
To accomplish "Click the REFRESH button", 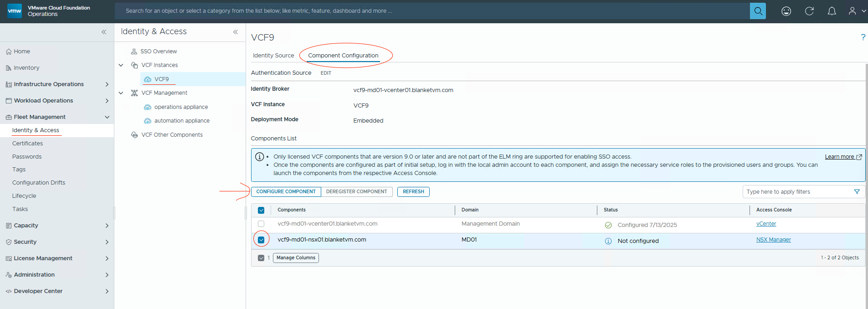I will click(x=413, y=192).
